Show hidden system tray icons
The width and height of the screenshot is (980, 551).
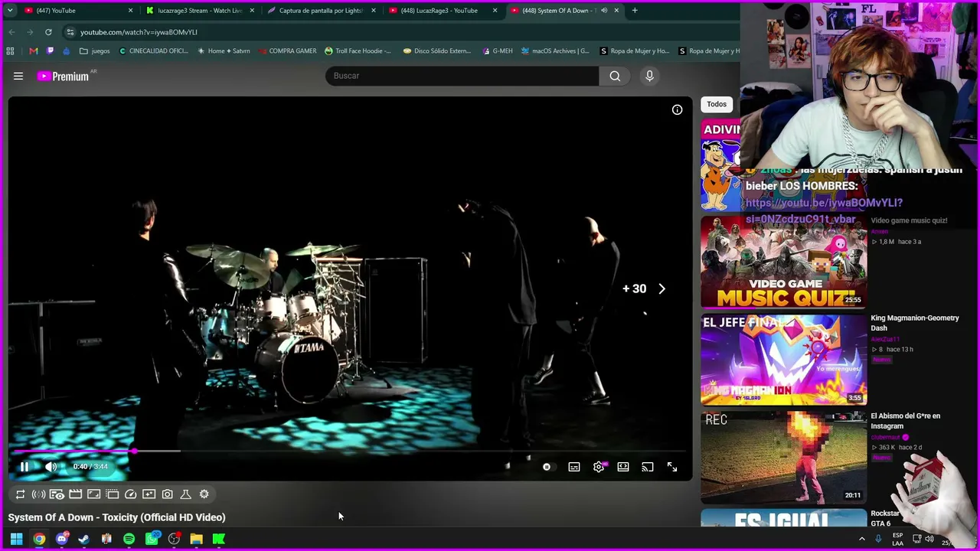pyautogui.click(x=861, y=539)
